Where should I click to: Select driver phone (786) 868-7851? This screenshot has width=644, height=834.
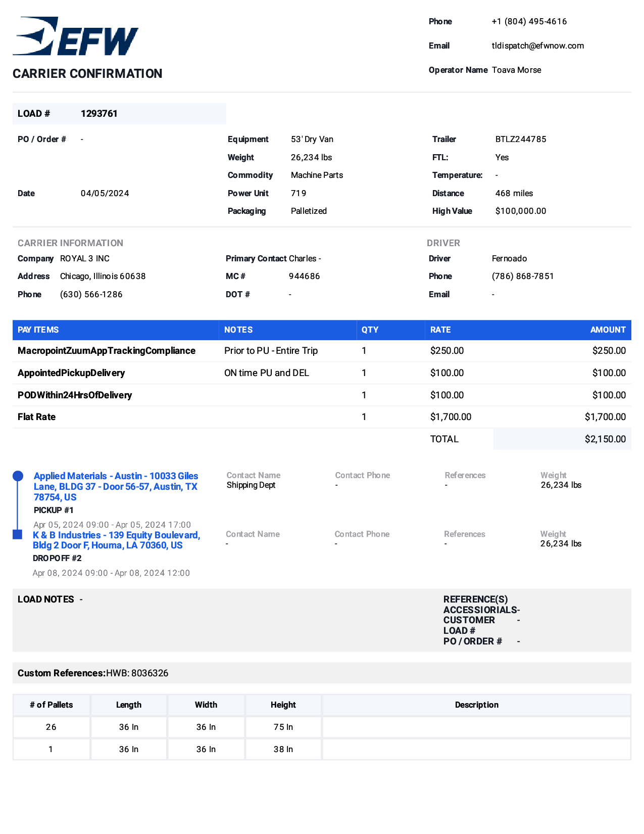coord(523,276)
